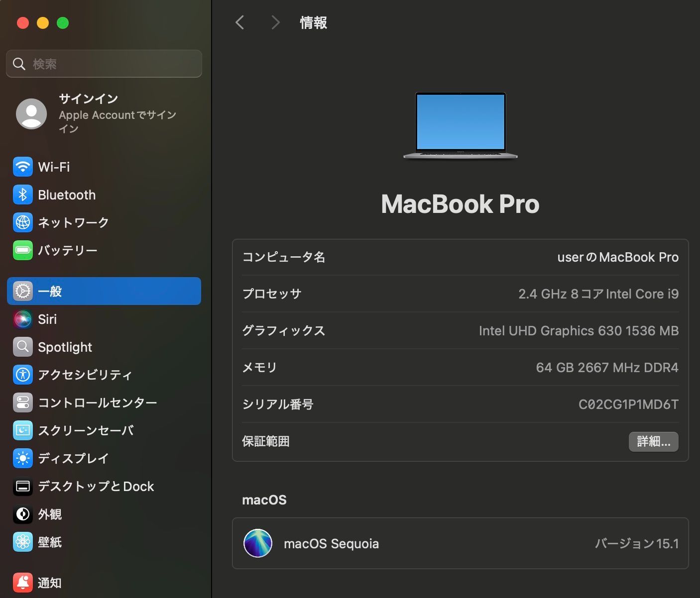This screenshot has width=700, height=598.
Task: Click the MacBook Pro laptop image
Action: (461, 125)
